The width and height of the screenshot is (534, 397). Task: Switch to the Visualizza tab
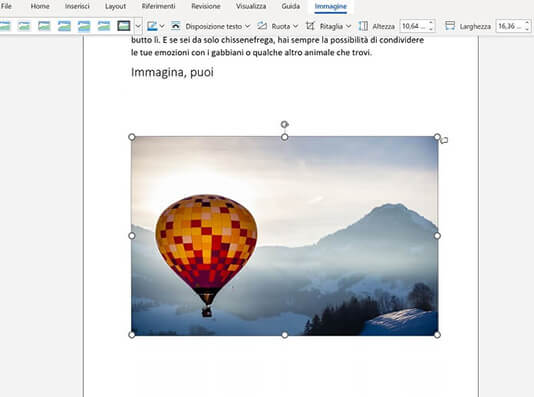[x=251, y=6]
